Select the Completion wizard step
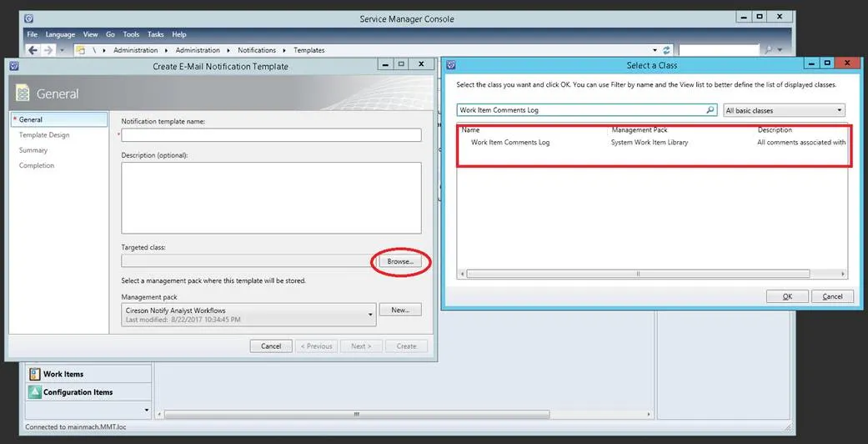 point(37,165)
